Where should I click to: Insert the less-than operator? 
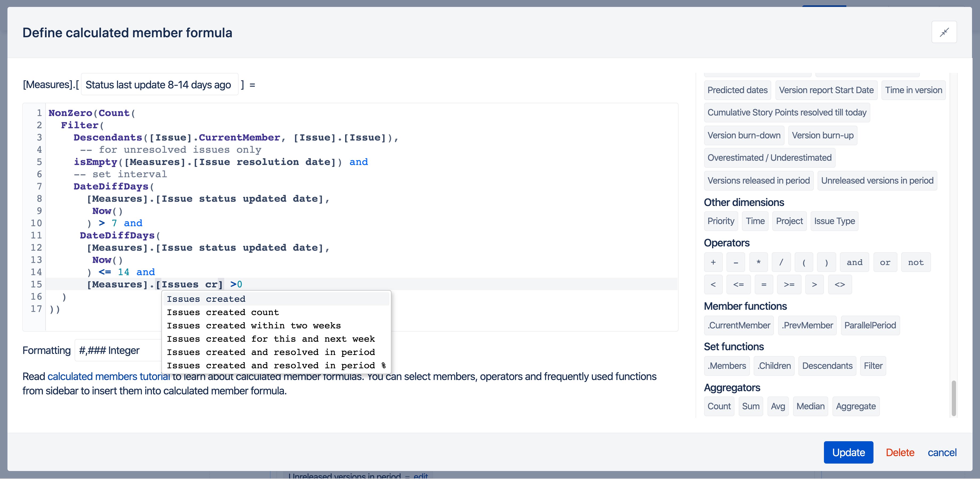tap(713, 285)
